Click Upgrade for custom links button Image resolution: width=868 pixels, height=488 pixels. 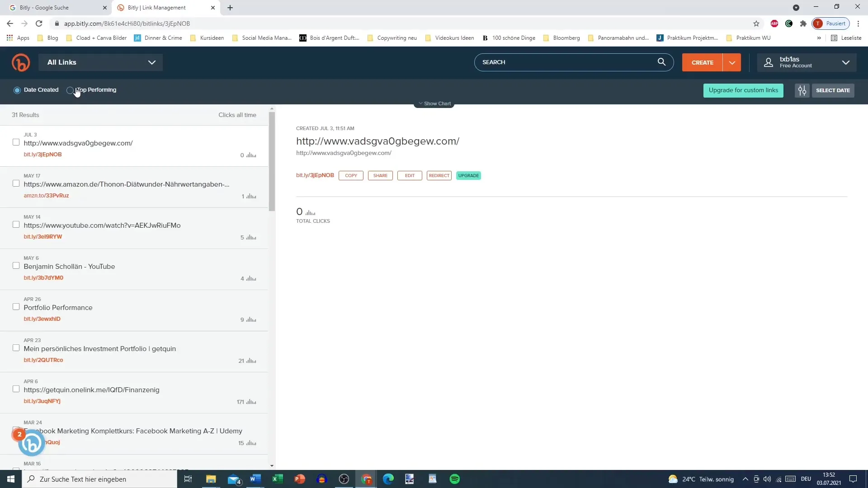coord(743,90)
